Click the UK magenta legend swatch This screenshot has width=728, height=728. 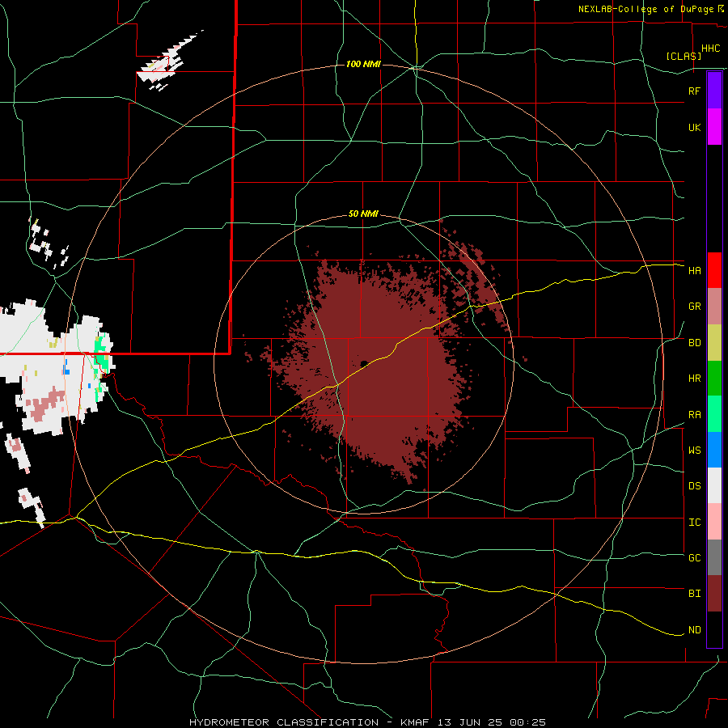click(x=714, y=127)
